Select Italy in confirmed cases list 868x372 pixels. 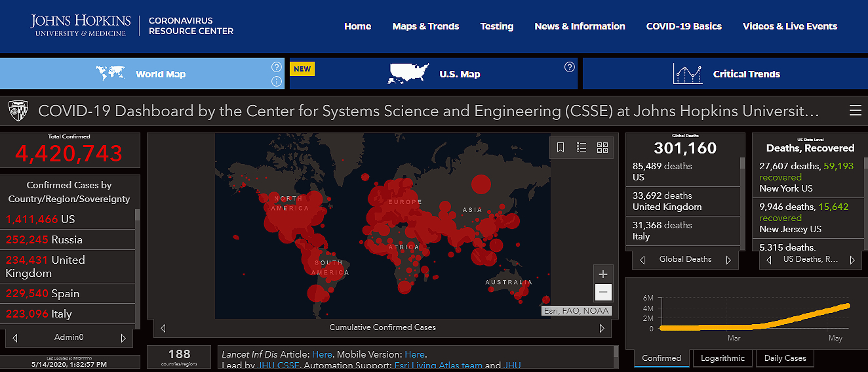(68, 314)
